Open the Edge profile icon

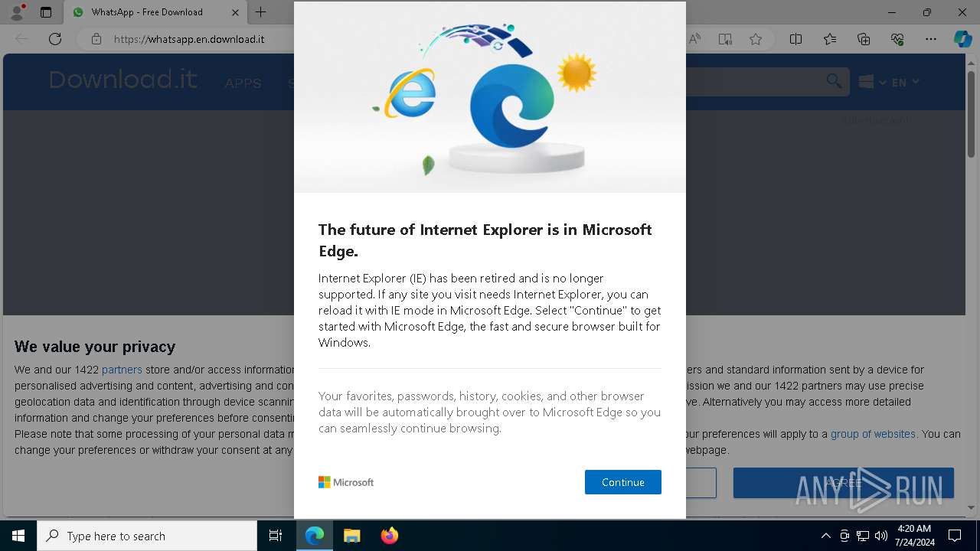point(17,12)
